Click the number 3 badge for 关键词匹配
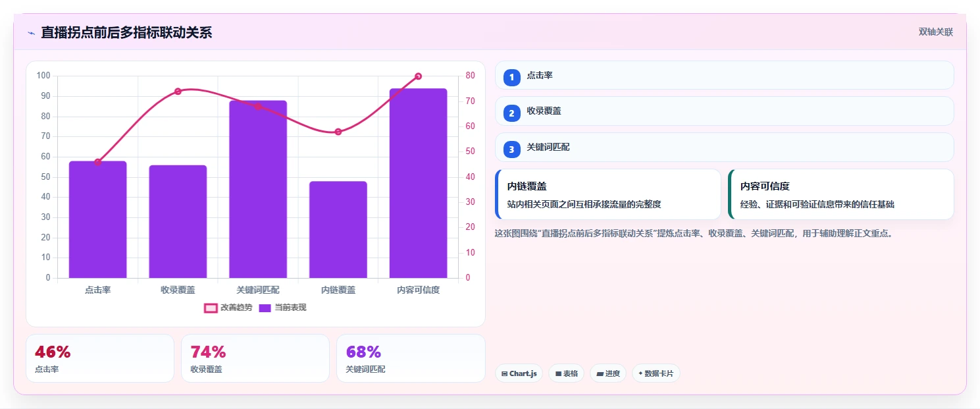 512,149
